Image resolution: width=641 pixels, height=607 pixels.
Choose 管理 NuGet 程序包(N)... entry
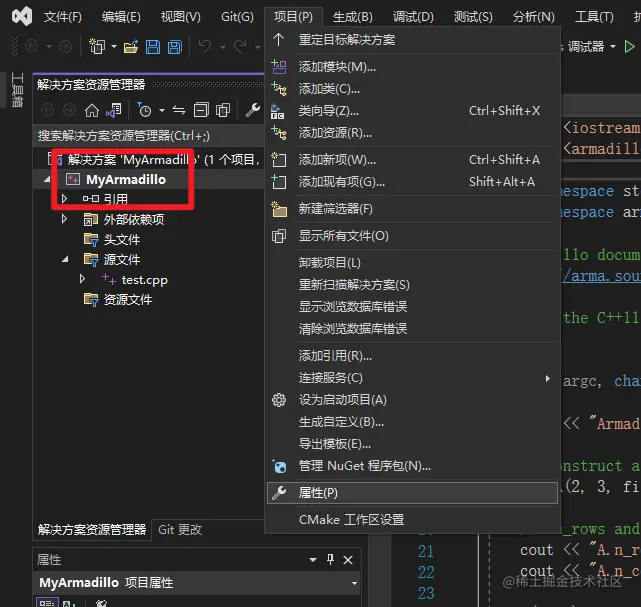pos(413,466)
